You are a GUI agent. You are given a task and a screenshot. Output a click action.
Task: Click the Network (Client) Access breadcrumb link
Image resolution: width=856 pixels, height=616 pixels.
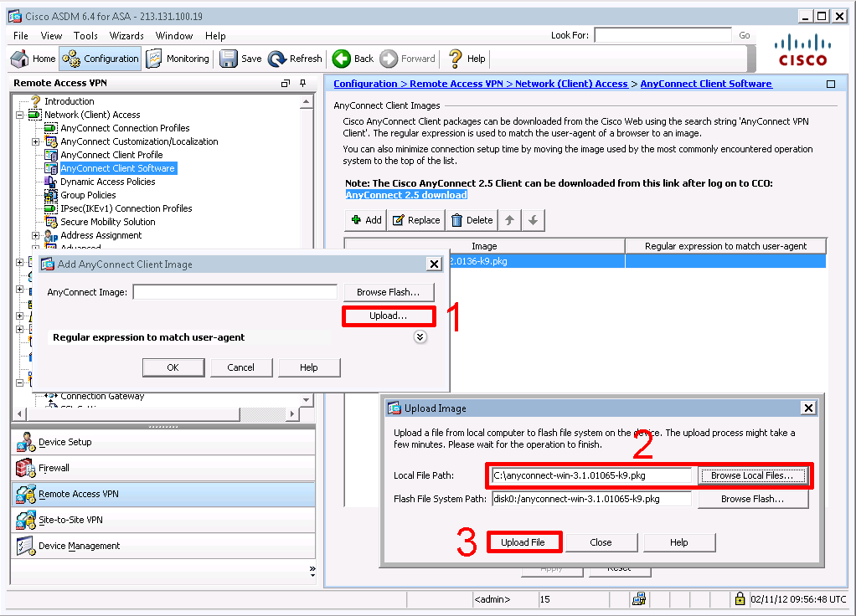(571, 84)
